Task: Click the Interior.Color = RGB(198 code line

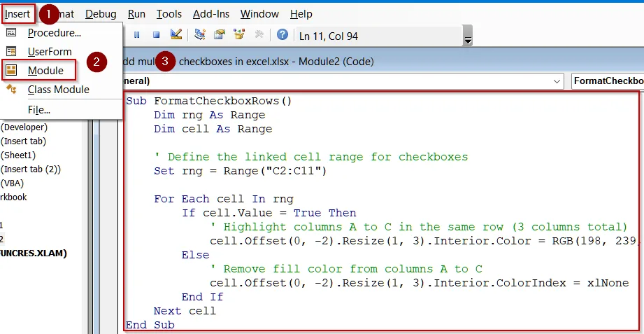Action: coord(425,241)
